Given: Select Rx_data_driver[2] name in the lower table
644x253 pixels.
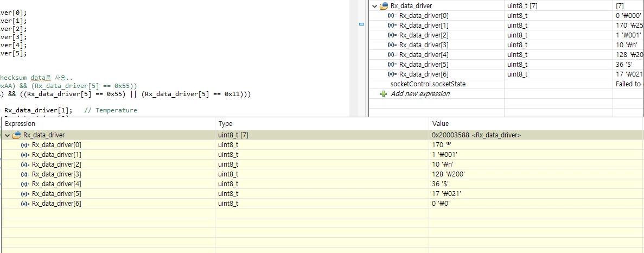Looking at the screenshot, I should [56, 165].
